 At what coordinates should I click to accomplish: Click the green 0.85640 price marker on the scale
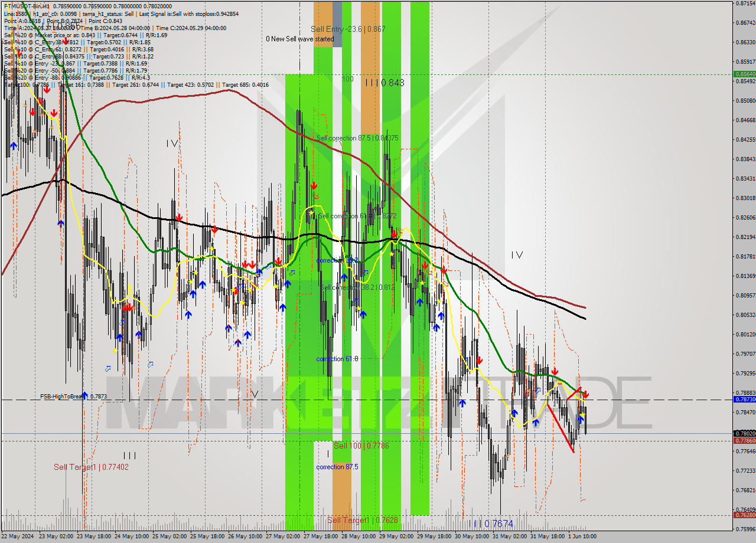pyautogui.click(x=745, y=75)
